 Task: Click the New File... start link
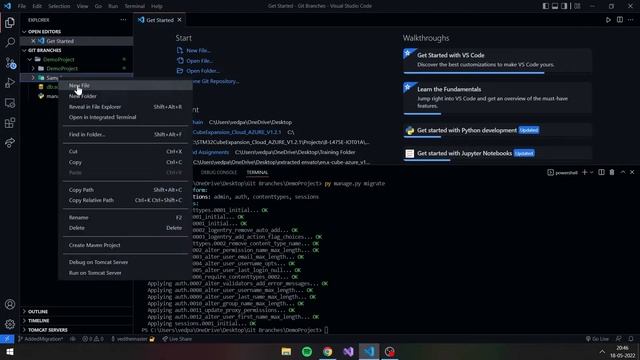(198, 51)
